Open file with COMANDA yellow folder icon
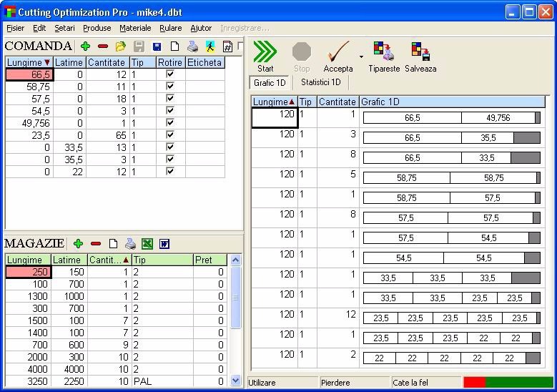 click(x=121, y=46)
